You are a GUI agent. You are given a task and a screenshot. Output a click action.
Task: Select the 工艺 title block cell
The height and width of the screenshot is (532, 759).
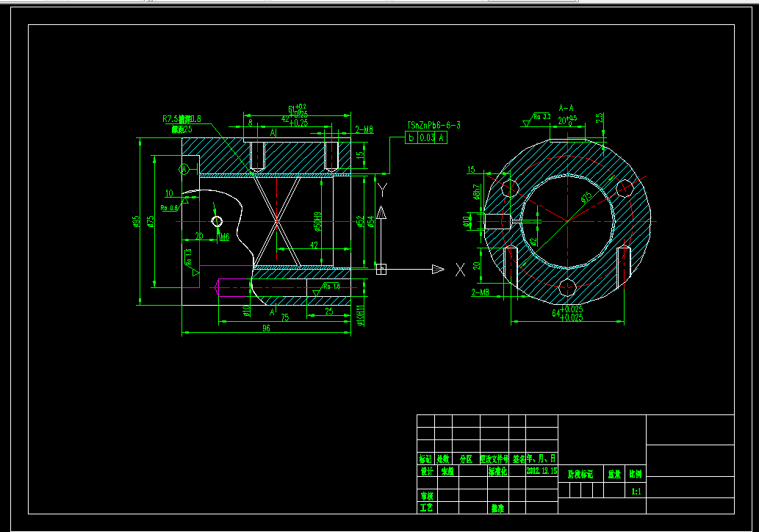coord(426,507)
